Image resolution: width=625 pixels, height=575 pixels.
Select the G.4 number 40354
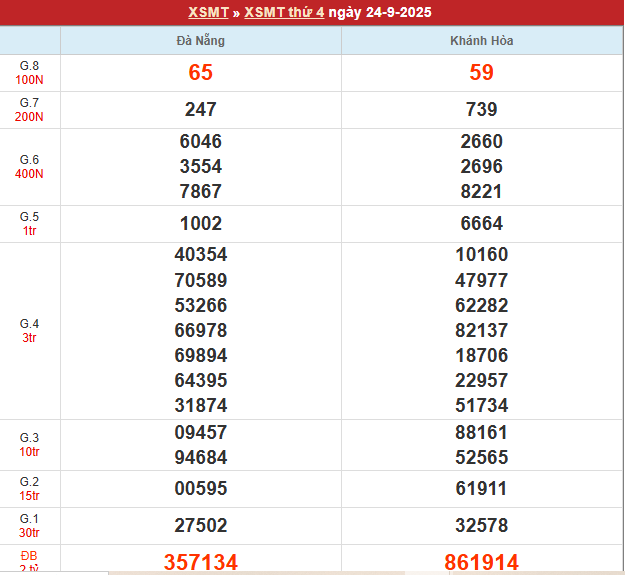point(200,255)
